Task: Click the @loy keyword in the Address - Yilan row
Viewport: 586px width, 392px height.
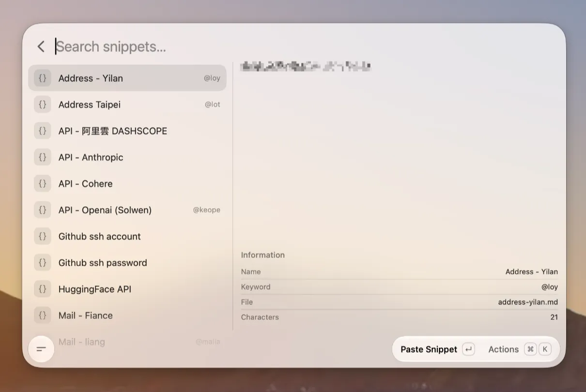Action: [212, 78]
